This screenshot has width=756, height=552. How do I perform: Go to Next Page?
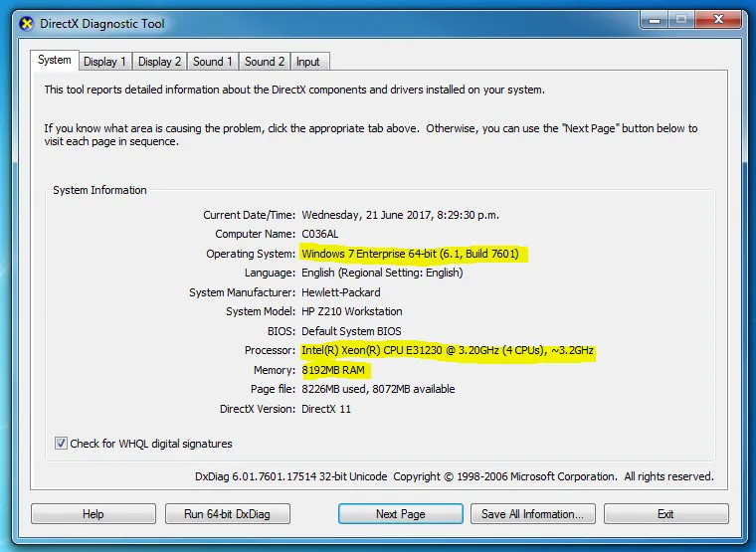pos(401,514)
